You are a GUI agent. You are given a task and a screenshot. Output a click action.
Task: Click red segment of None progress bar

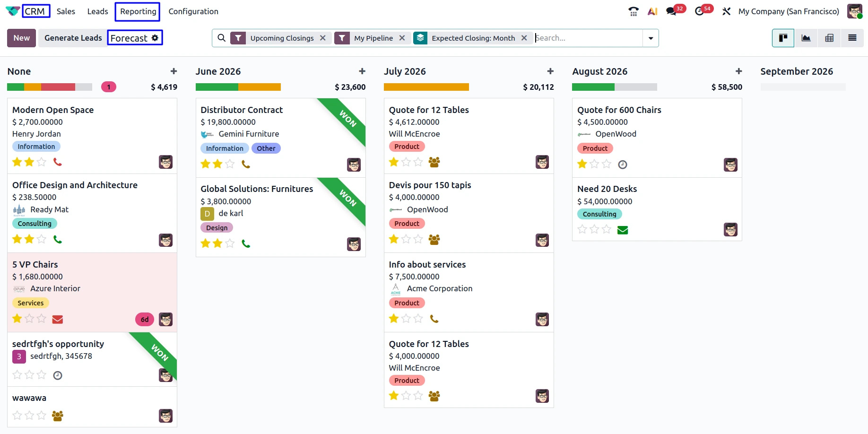pos(58,87)
